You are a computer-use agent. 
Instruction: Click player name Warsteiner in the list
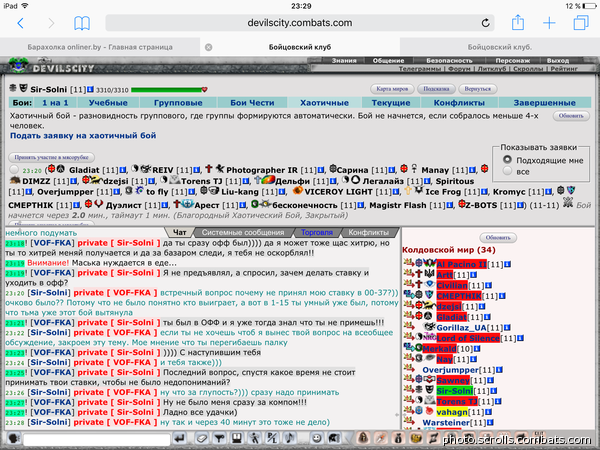[446, 422]
